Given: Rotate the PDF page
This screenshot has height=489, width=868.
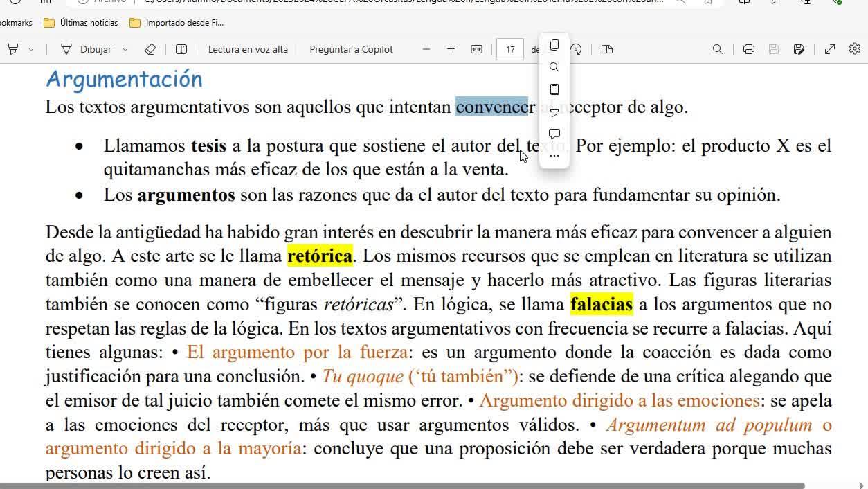Looking at the screenshot, I should [x=576, y=49].
